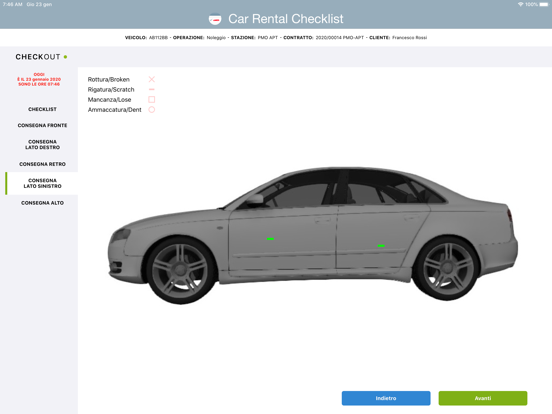Click the green dot beside CHECKOUT
The height and width of the screenshot is (414, 552).
[65, 57]
